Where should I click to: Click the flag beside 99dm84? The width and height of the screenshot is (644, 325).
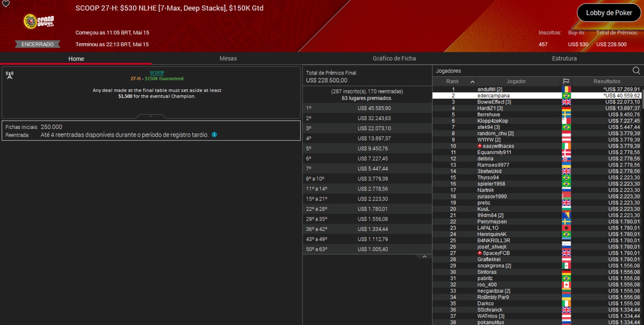566,215
